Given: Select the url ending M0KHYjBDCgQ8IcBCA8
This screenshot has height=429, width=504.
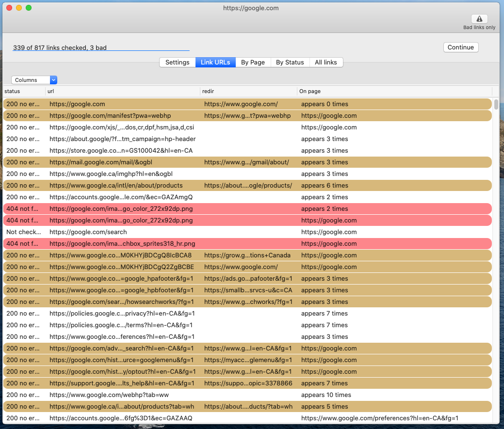Looking at the screenshot, I should tap(247, 255).
